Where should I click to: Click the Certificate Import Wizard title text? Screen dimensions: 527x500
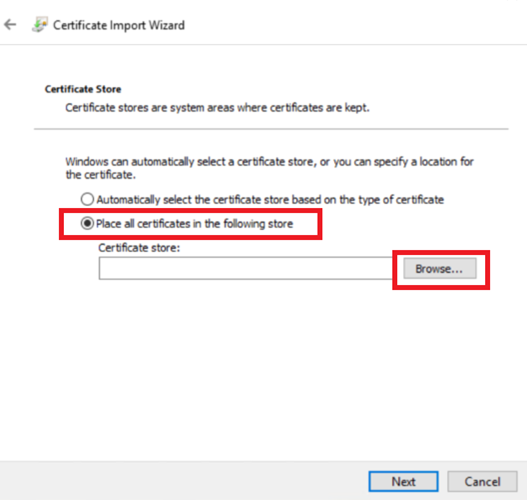pyautogui.click(x=119, y=25)
